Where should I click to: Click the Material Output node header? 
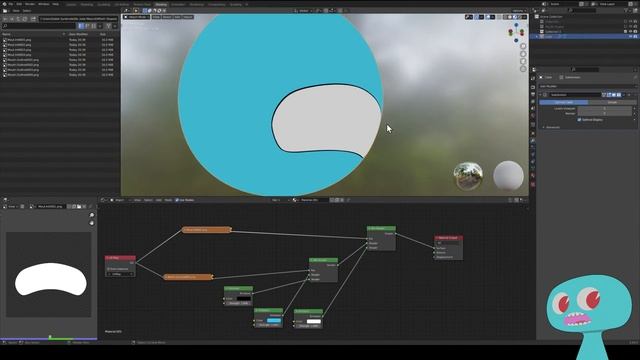(x=448, y=238)
